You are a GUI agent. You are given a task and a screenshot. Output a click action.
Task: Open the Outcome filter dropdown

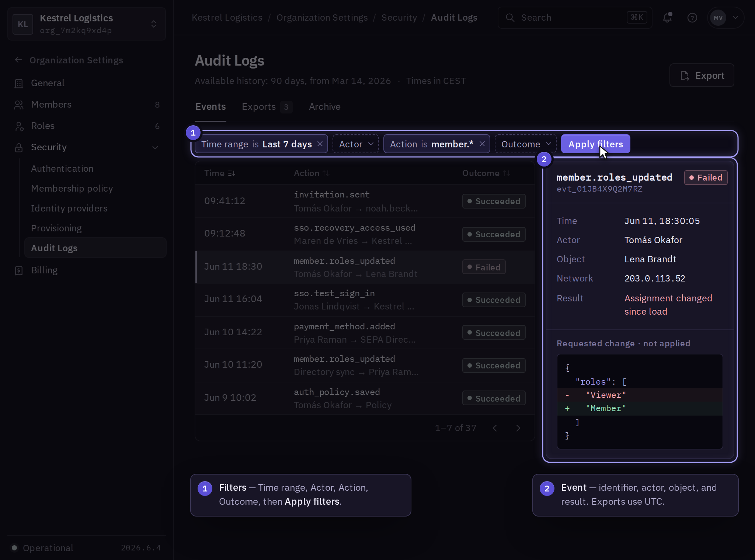526,144
